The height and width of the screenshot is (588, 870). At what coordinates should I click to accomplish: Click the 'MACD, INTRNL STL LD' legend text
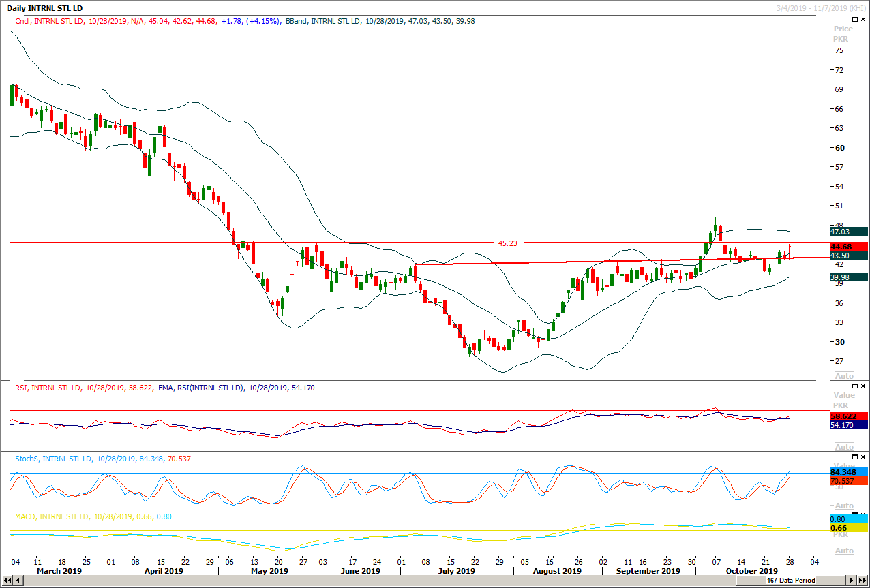[x=52, y=516]
